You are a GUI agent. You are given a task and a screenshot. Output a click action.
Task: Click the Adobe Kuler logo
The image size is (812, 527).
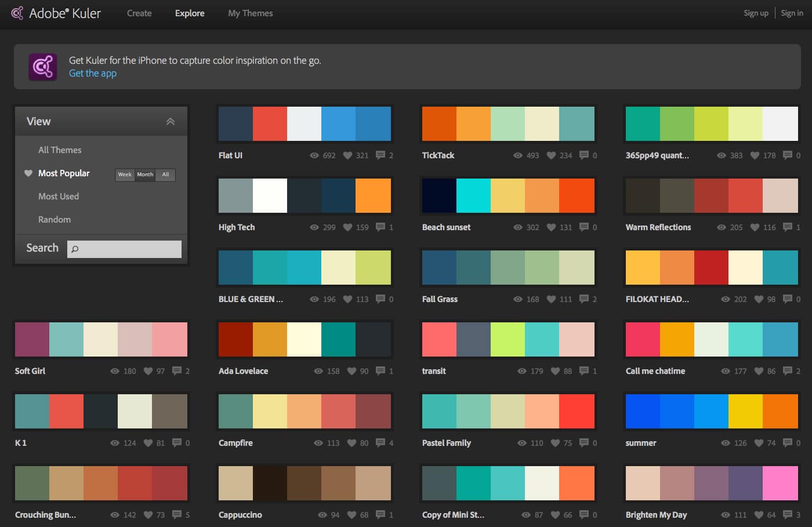tap(56, 13)
